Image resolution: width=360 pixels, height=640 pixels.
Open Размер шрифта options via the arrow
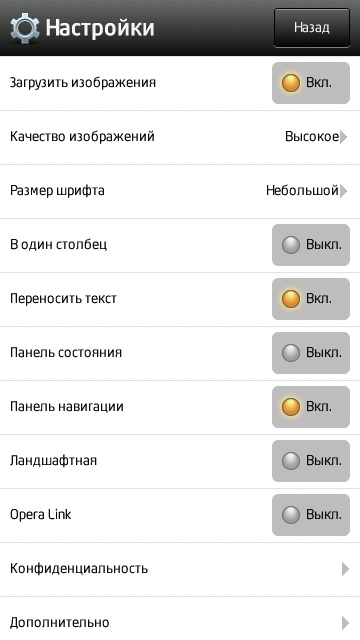coord(344,191)
